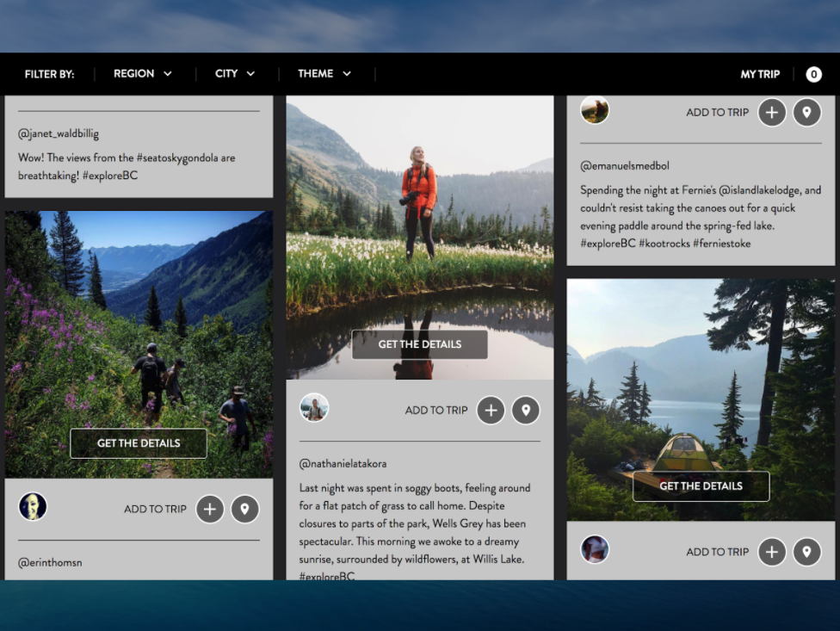Open the lake campsite poster's avatar
The width and height of the screenshot is (840, 631).
(595, 549)
